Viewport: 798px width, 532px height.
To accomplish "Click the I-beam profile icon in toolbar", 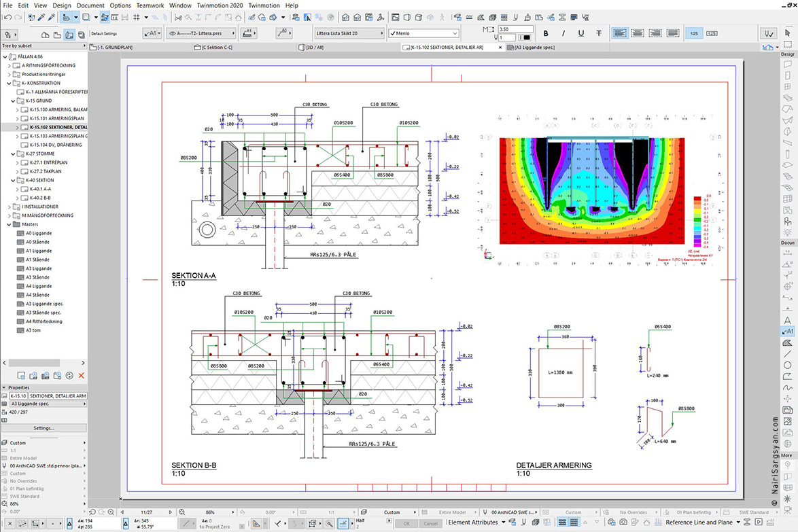I will (x=562, y=17).
